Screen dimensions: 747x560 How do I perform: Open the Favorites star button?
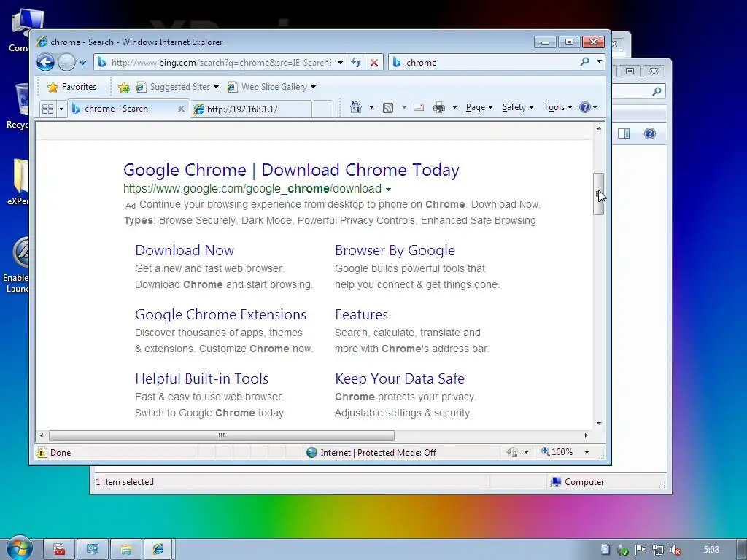72,87
